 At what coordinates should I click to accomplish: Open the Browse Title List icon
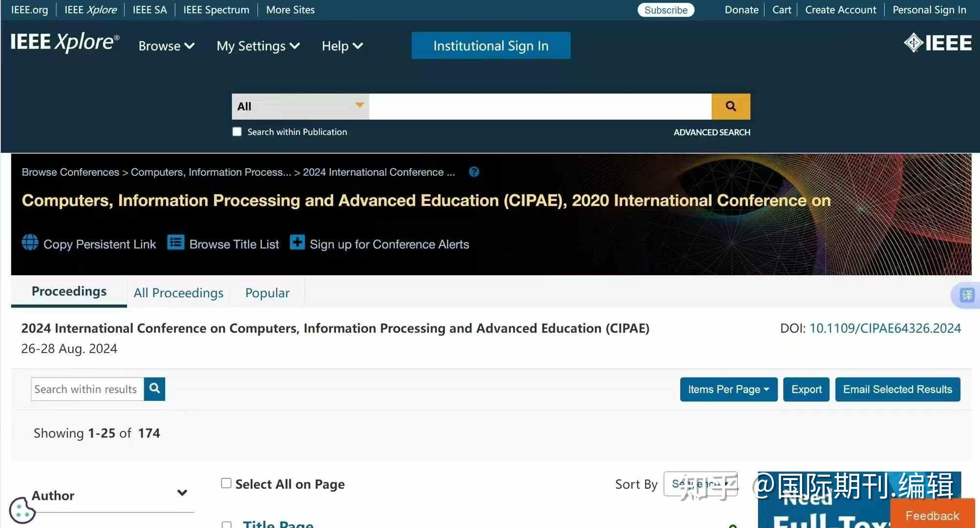[x=175, y=242]
